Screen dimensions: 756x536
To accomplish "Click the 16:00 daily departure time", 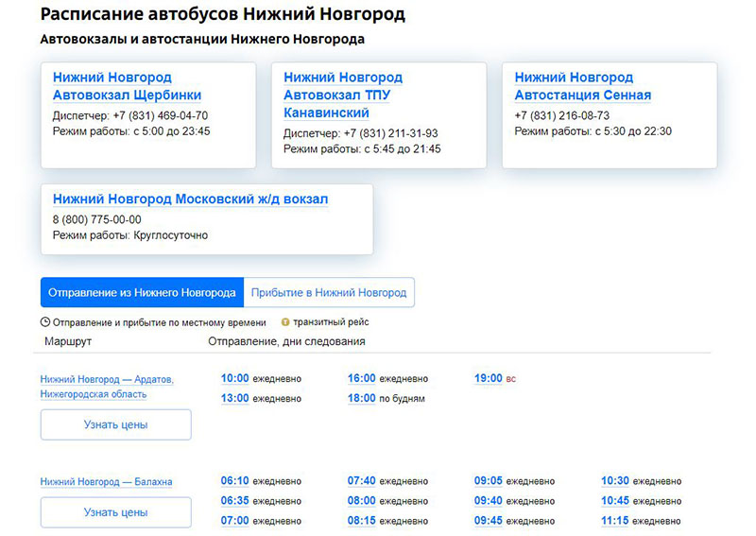I will (361, 378).
